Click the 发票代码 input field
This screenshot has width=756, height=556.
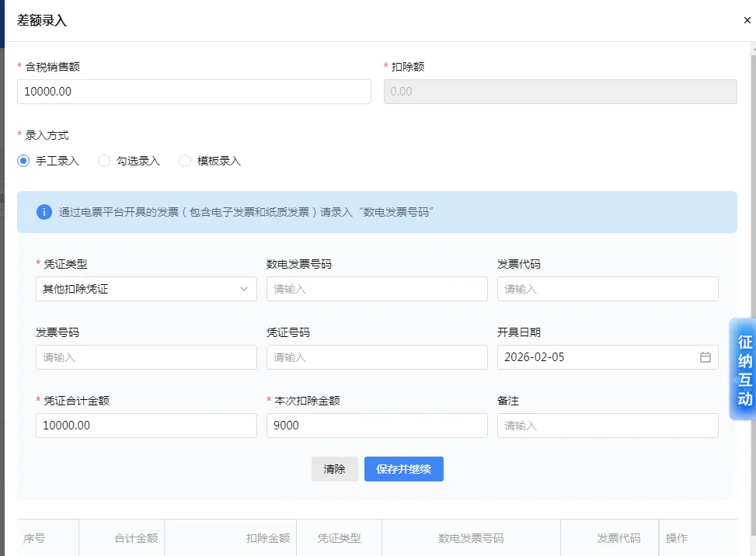(608, 289)
